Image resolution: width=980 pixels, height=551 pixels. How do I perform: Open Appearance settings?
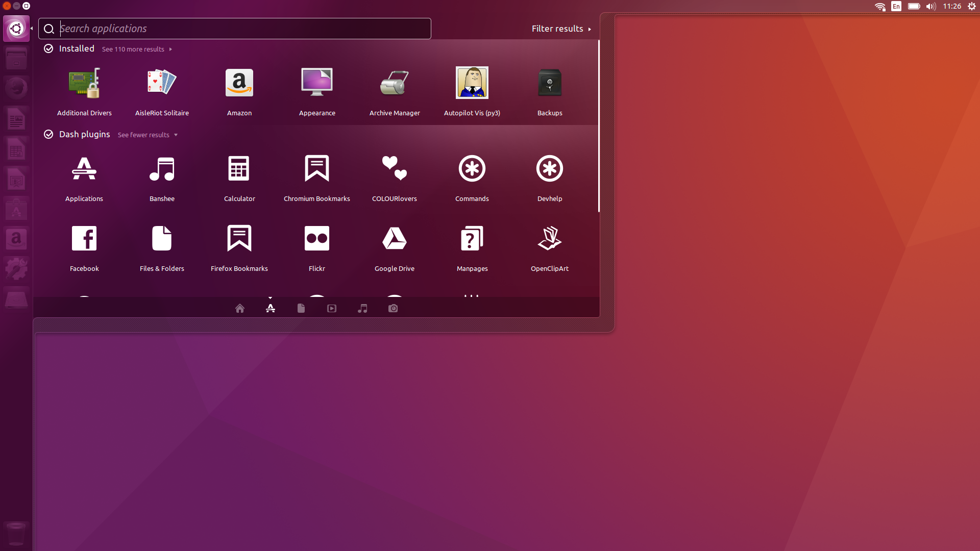[316, 92]
